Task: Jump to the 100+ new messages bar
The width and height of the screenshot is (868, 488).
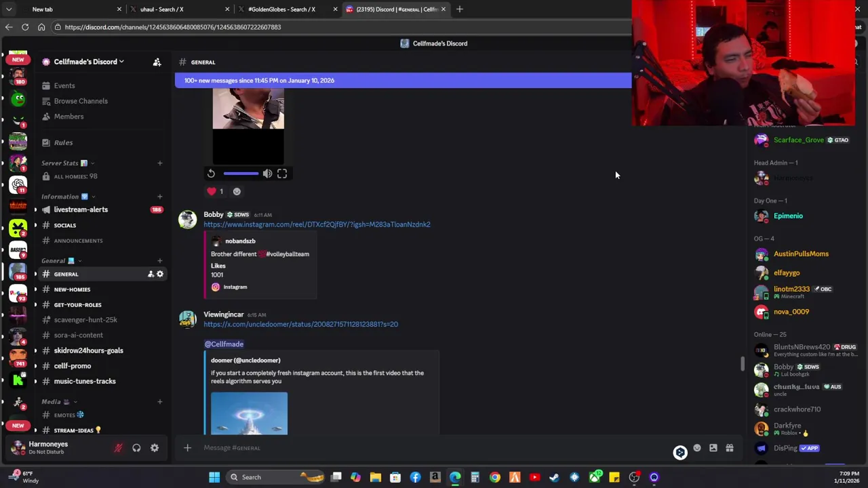Action: [x=403, y=80]
